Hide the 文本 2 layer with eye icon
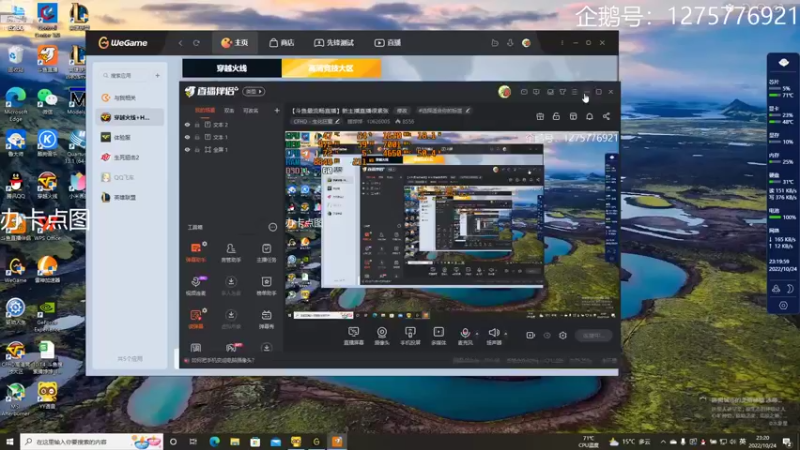 pos(187,124)
